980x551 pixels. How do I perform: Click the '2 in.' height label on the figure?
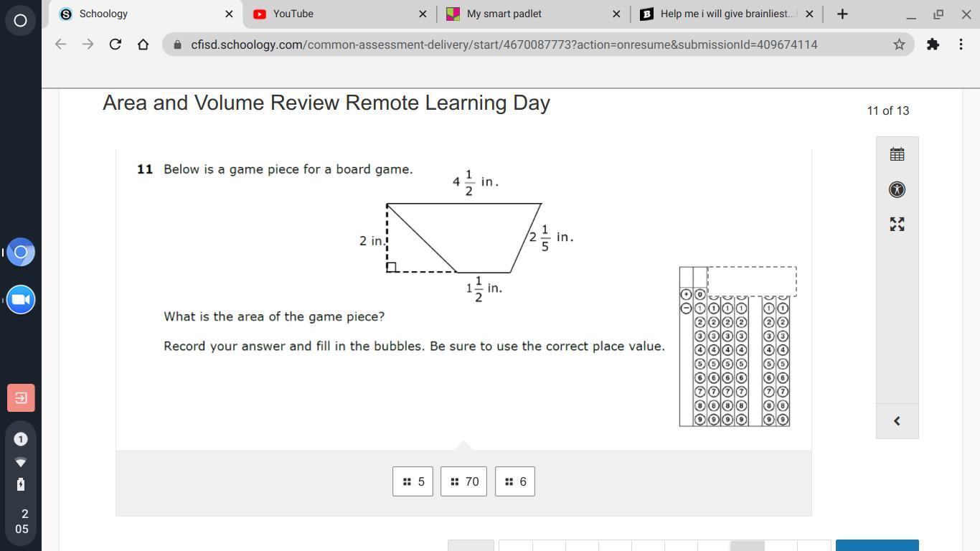[372, 240]
